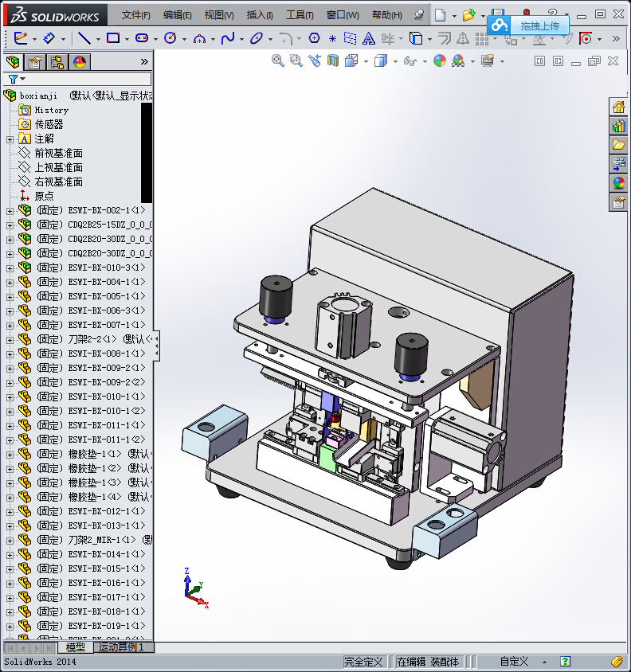Expand ESWI-BX-012-1<1> tree node
Screen dimensions: 631x672
(10, 512)
